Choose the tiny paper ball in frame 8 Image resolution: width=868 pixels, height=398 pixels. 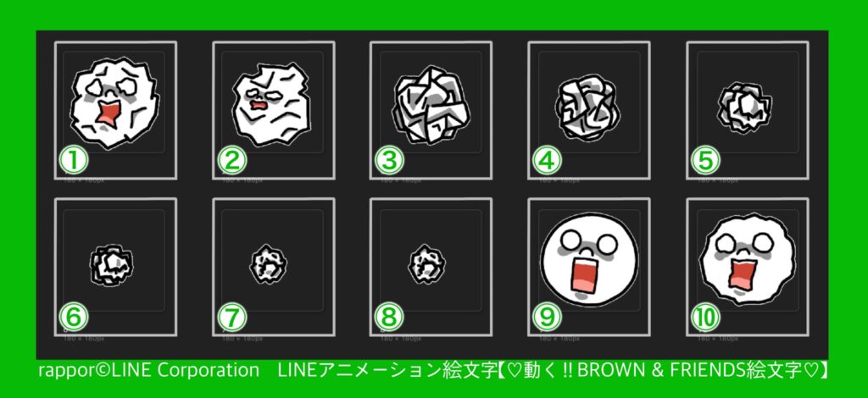426,264
